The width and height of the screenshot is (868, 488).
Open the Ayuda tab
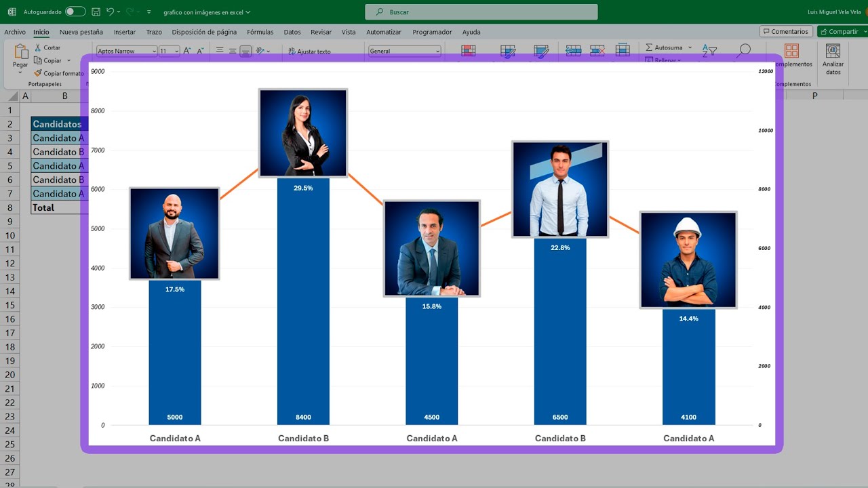click(x=471, y=32)
